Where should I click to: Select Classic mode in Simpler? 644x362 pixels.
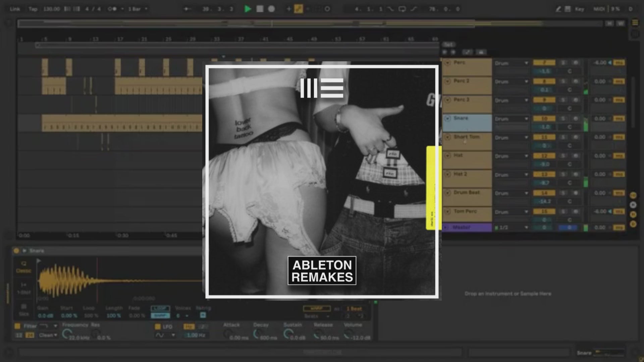(23, 267)
